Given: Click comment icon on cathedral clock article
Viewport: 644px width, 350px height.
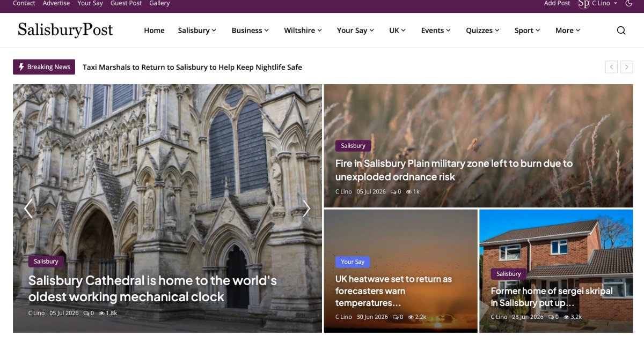Looking at the screenshot, I should coord(86,313).
